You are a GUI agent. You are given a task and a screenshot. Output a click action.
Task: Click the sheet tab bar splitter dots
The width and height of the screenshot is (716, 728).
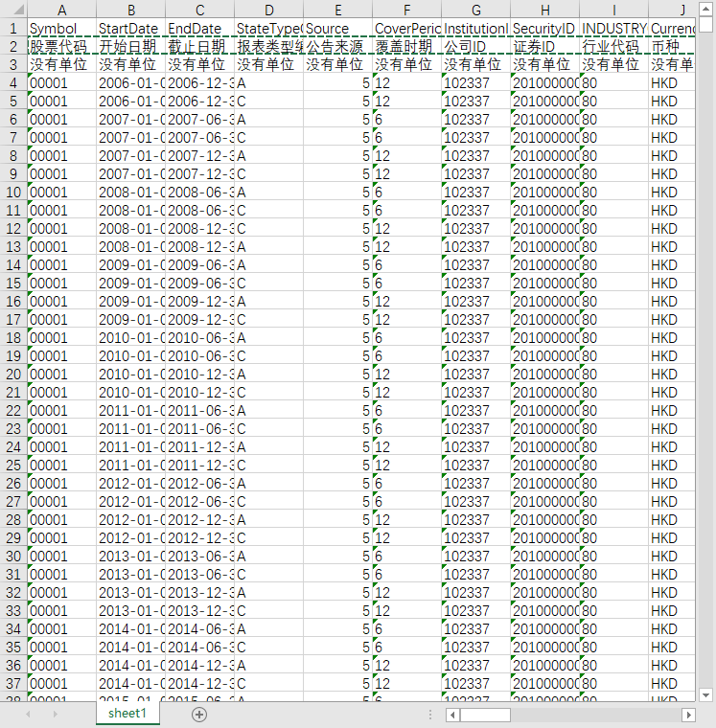(430, 714)
